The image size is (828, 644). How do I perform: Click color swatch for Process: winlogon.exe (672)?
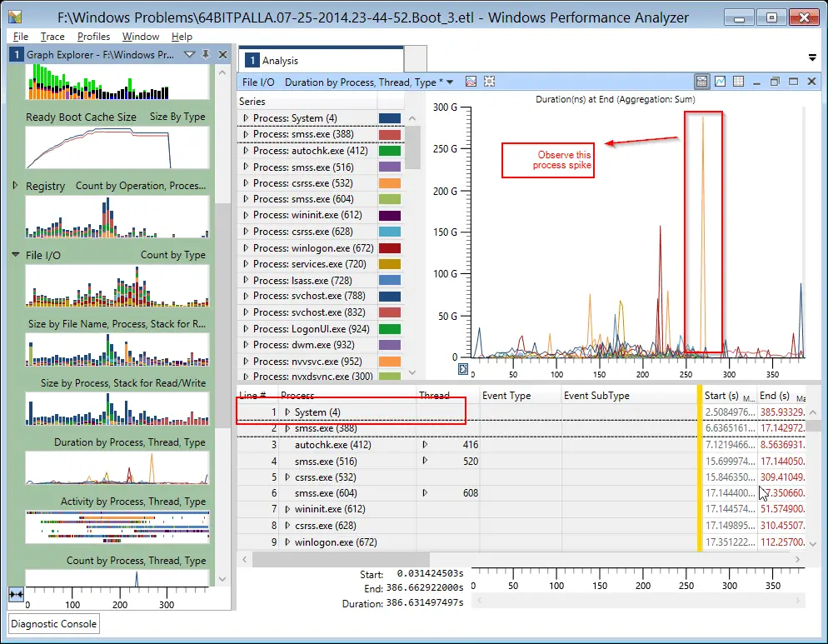tap(390, 247)
